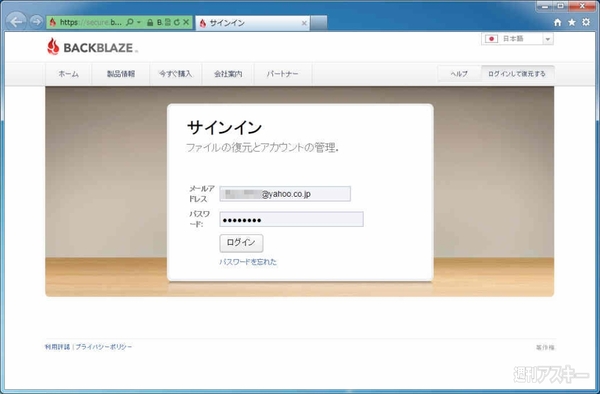Open the address bar search magnifier
Image resolution: width=600 pixels, height=394 pixels.
click(x=130, y=22)
